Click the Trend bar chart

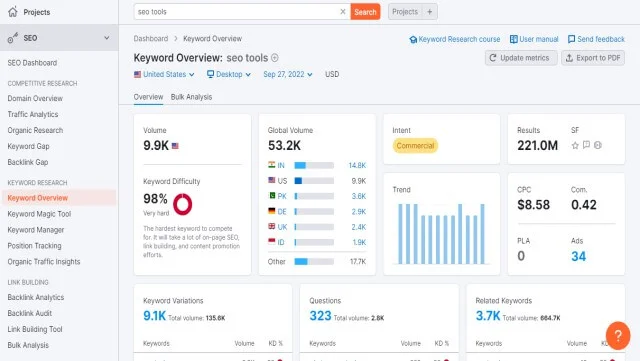442,233
